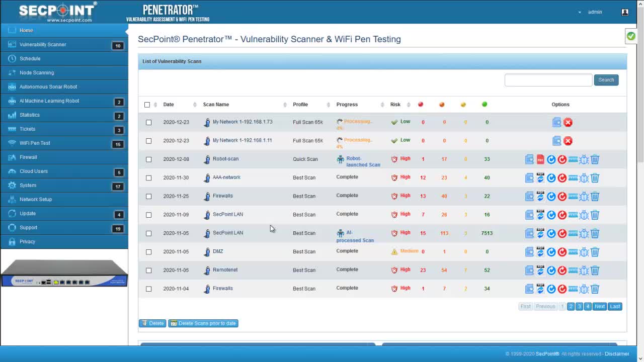
Task: Click the Delete button below the table
Action: click(152, 323)
